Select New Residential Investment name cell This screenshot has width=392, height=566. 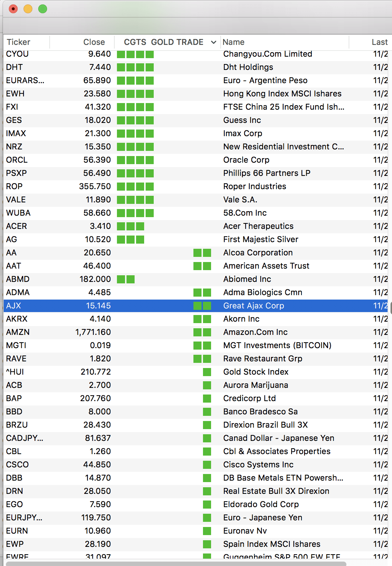tap(284, 147)
